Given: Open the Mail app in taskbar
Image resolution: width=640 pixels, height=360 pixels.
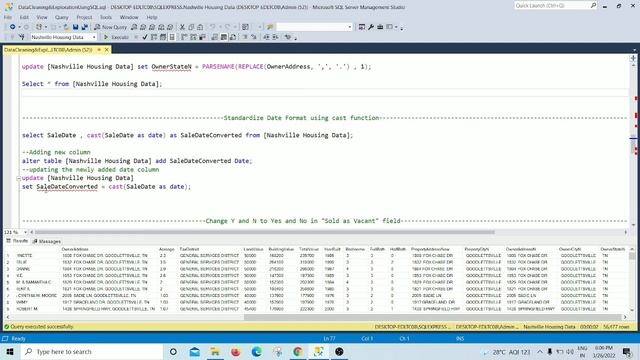Looking at the screenshot, I should click(194, 351).
